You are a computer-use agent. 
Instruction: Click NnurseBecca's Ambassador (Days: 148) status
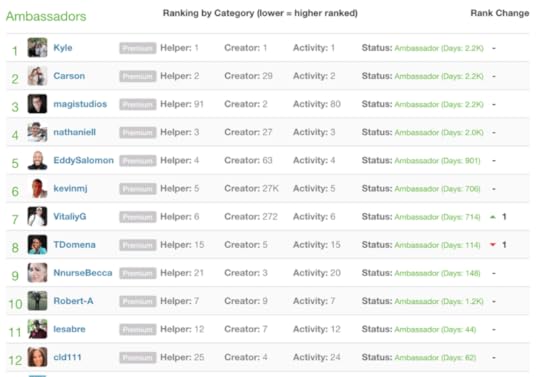tap(437, 273)
